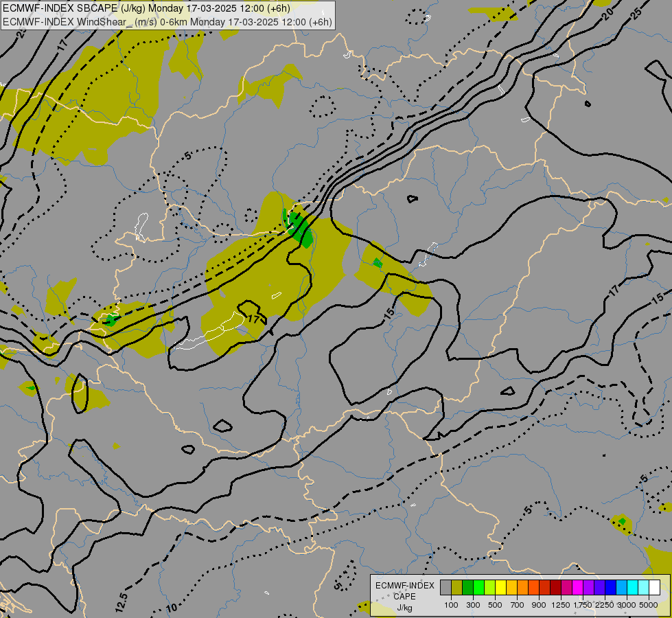Click the 500 value on the legend scale
672x618 pixels.
point(495,605)
